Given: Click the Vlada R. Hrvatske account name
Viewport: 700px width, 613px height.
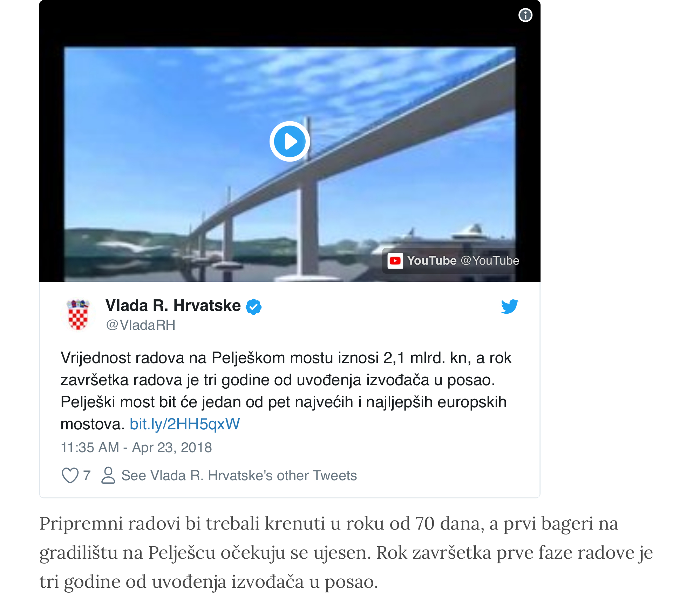Looking at the screenshot, I should (x=173, y=306).
